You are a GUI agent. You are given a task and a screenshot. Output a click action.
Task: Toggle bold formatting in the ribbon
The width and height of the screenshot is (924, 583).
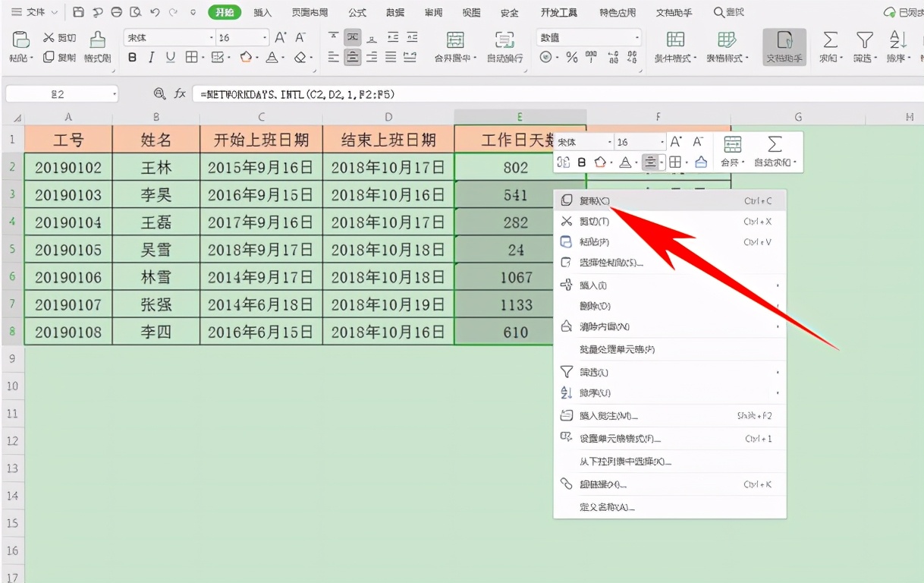[x=133, y=57]
